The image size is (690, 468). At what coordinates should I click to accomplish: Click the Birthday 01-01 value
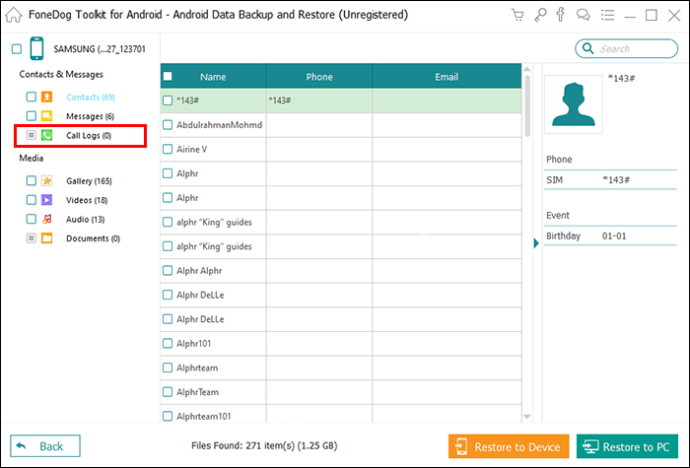(614, 236)
